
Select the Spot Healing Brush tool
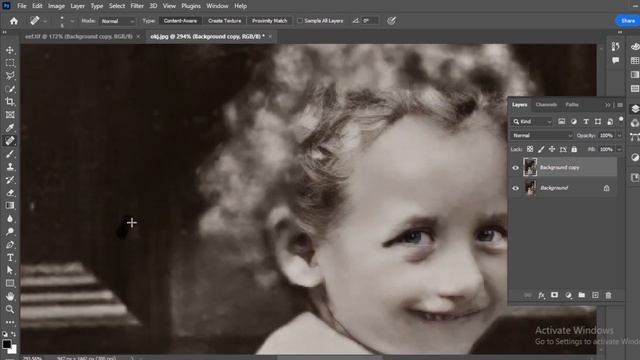[x=10, y=141]
